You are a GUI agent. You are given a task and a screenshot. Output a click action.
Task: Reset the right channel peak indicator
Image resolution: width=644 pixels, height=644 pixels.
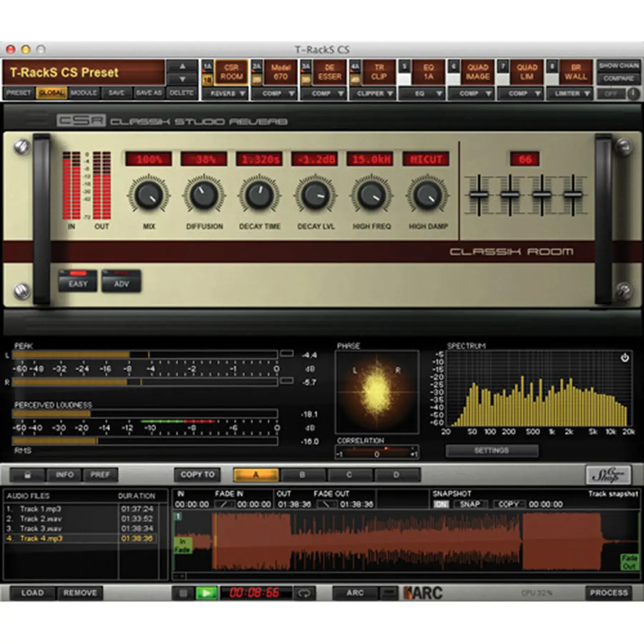287,381
